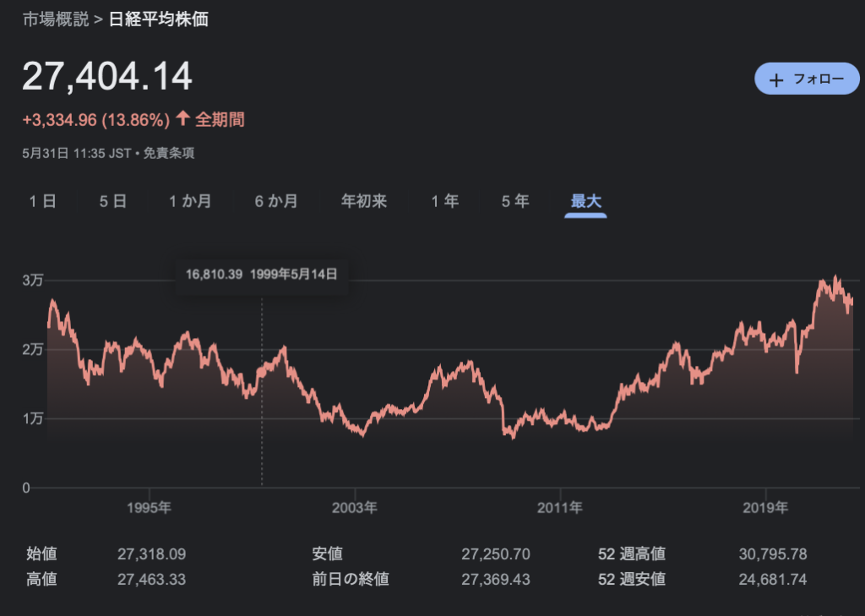
Task: Click the 5月31日 11:35 JST timestamp
Action: (x=77, y=153)
